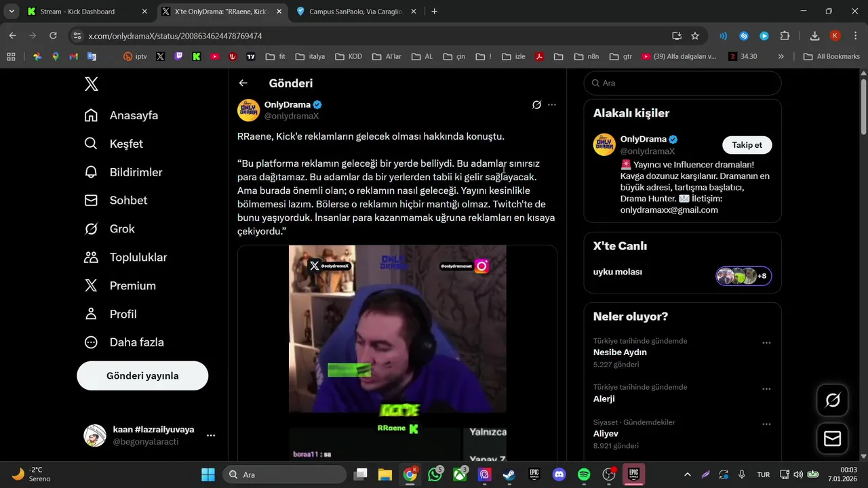The image size is (868, 488).
Task: Open the 34.30 bookmark
Action: coord(743,57)
